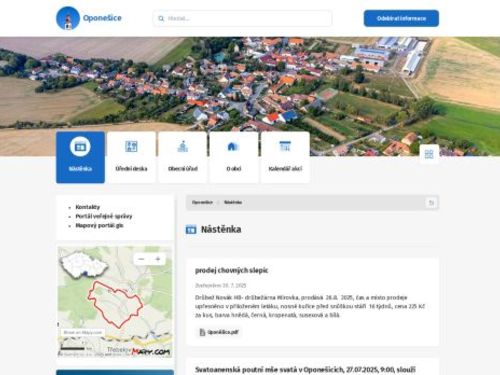Click the red municipality outline on map
Screen dimensions: 500x375
(x=115, y=305)
